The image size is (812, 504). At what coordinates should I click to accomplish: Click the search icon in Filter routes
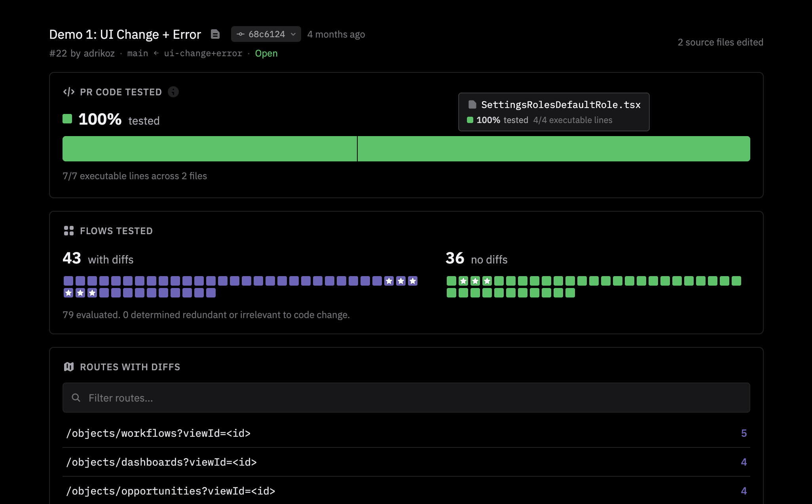76,398
